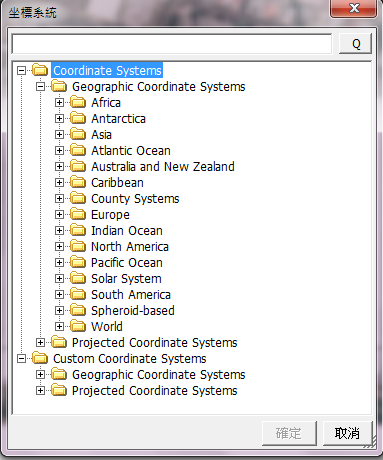Select the Pacific Ocean tree item
This screenshot has height=460, width=383.
click(127, 263)
